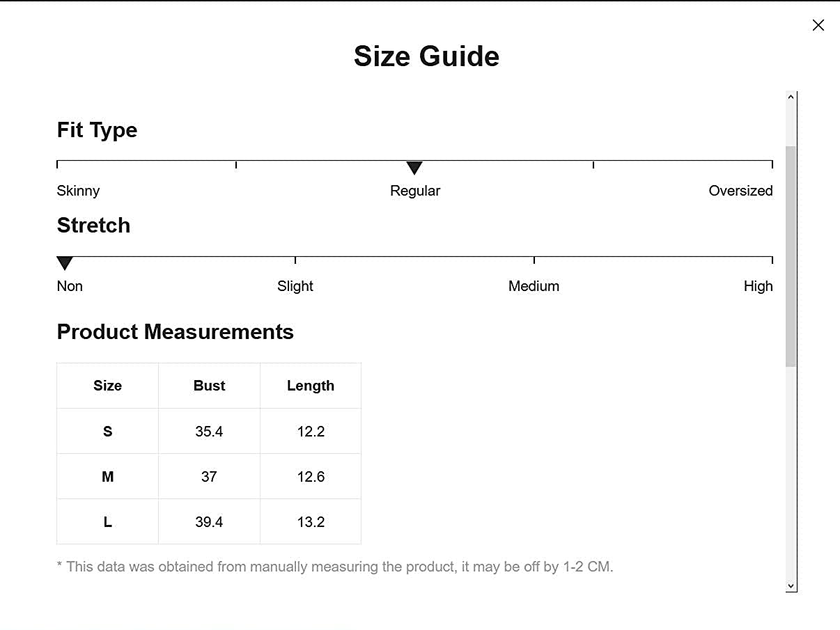The width and height of the screenshot is (840, 630).
Task: Click the Regular fit label
Action: coord(415,191)
